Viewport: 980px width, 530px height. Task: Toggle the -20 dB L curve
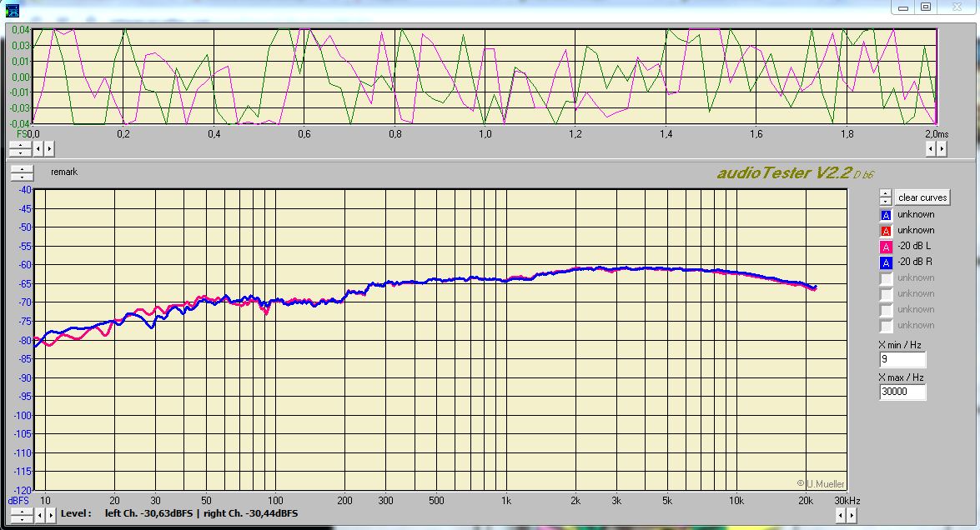coord(886,247)
